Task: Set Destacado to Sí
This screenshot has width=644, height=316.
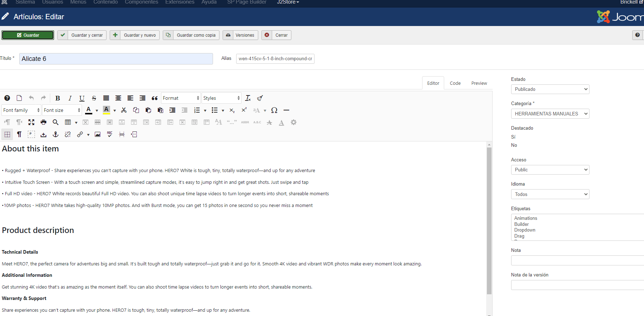Action: [x=513, y=137]
